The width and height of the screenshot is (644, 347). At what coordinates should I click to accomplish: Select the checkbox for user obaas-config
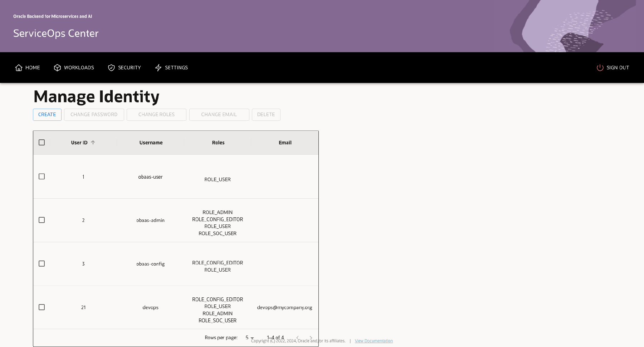[42, 264]
